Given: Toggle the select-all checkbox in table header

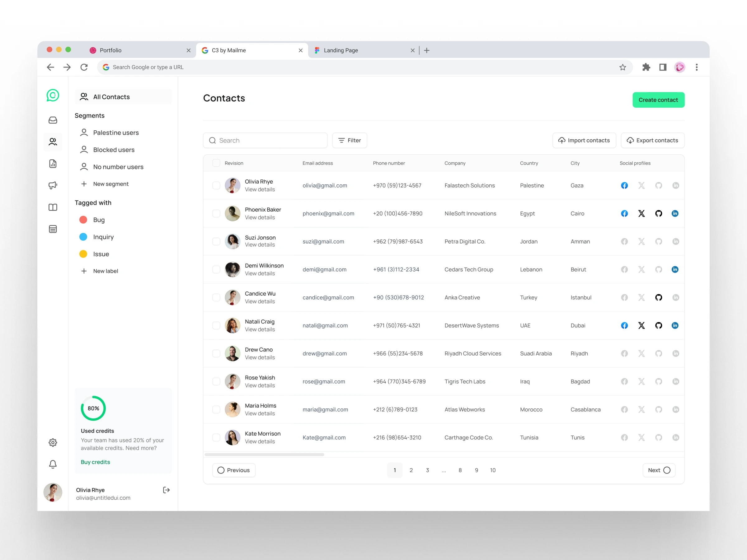Looking at the screenshot, I should pos(216,163).
